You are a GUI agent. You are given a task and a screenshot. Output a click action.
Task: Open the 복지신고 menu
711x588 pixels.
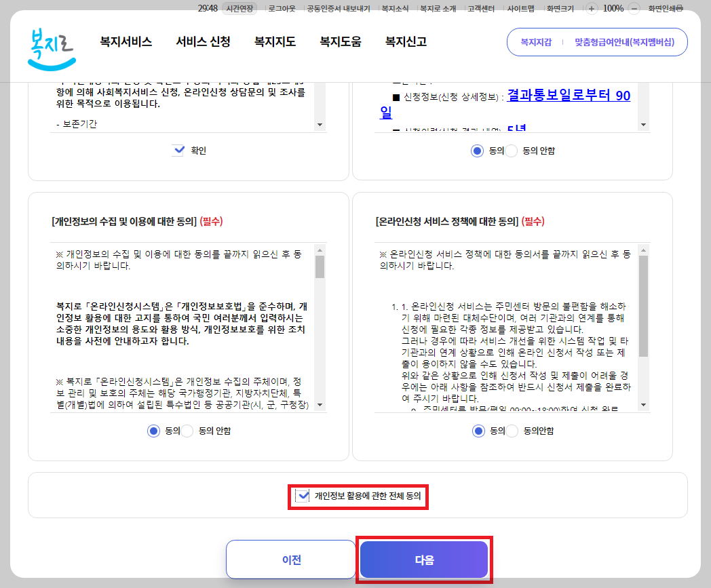point(405,41)
